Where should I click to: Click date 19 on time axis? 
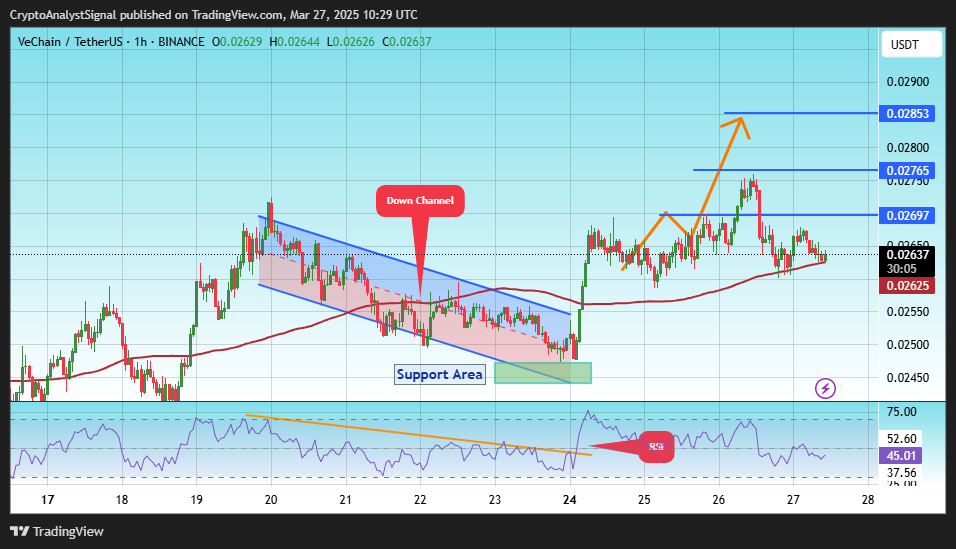(196, 500)
